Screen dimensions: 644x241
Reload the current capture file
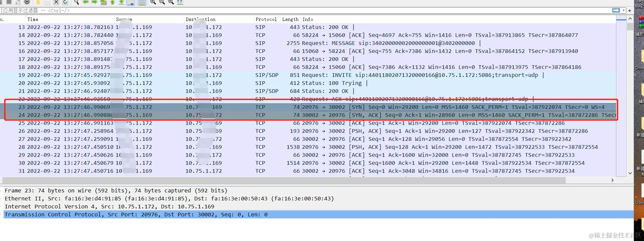coord(65,2)
